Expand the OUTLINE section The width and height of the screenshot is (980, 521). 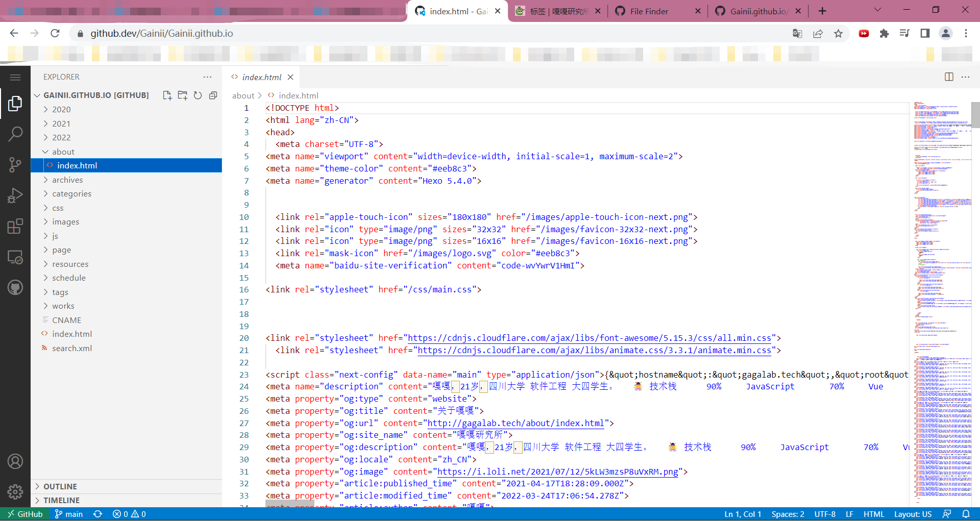pyautogui.click(x=126, y=486)
